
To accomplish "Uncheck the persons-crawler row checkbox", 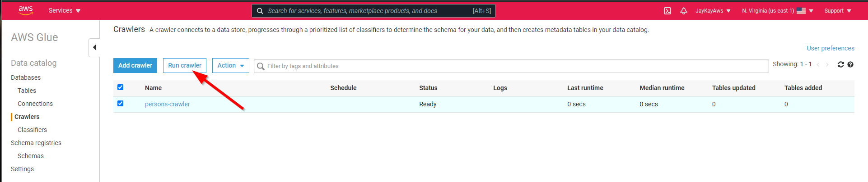I will point(121,104).
